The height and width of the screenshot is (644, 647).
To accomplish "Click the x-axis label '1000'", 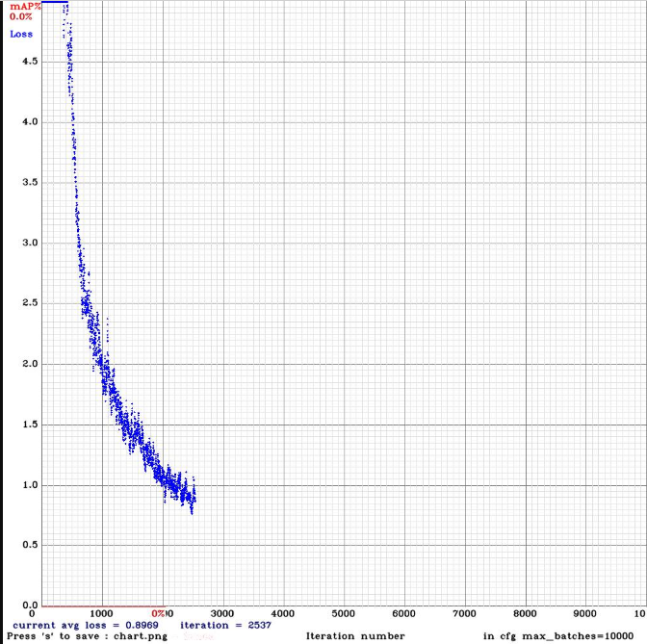I will coord(101,613).
